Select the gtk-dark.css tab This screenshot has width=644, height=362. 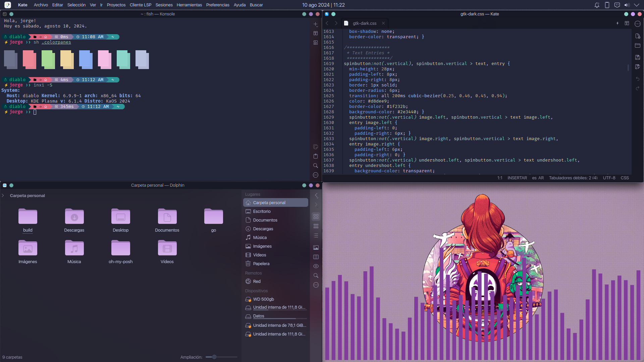[x=364, y=23]
